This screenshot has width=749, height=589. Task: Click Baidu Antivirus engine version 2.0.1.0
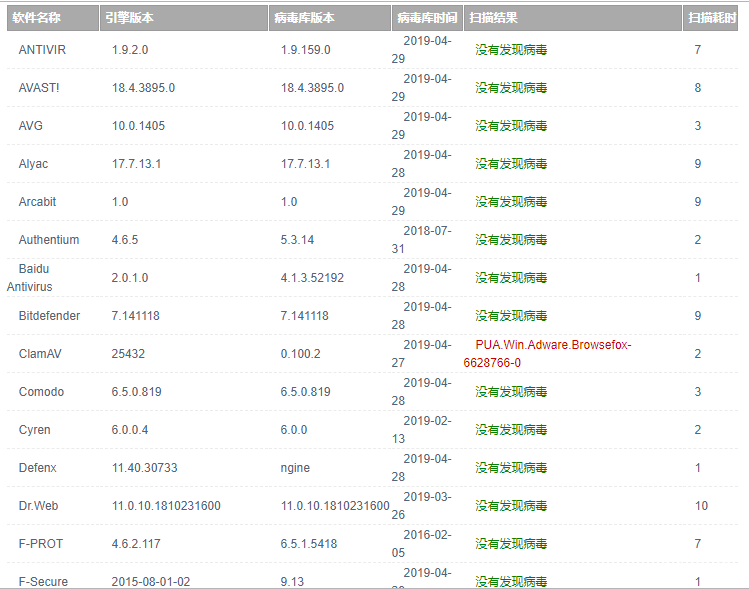pos(130,278)
